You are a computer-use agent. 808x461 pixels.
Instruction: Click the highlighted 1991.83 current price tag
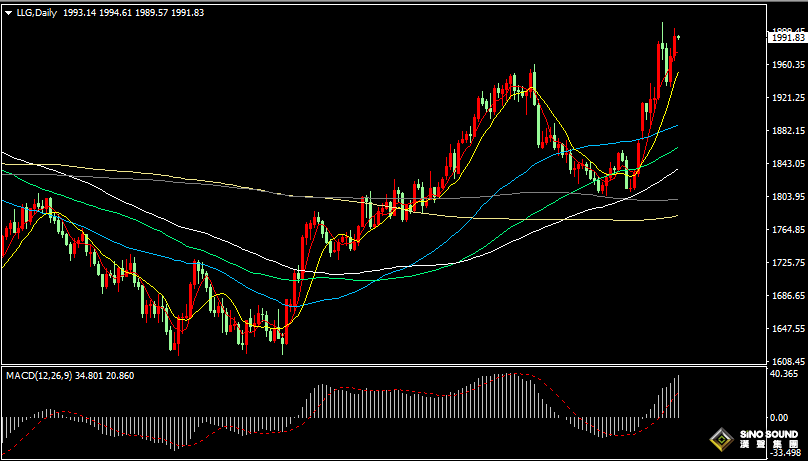point(787,37)
